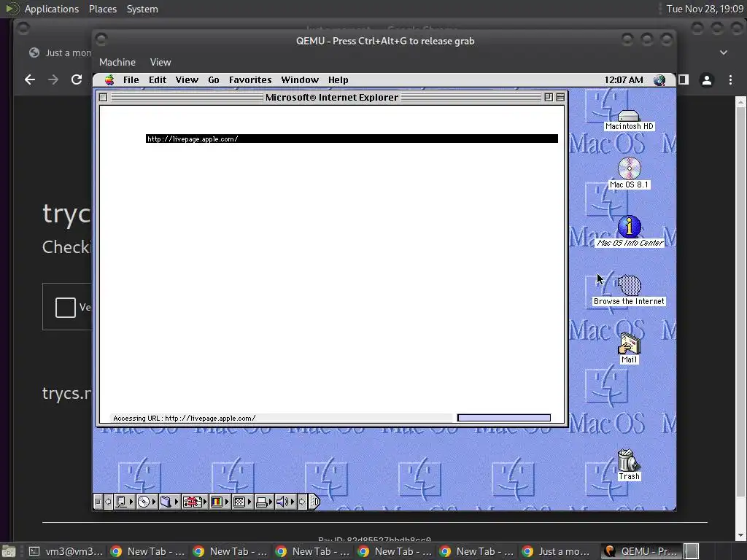Click the 12:07 AM clock in menu bar

624,80
